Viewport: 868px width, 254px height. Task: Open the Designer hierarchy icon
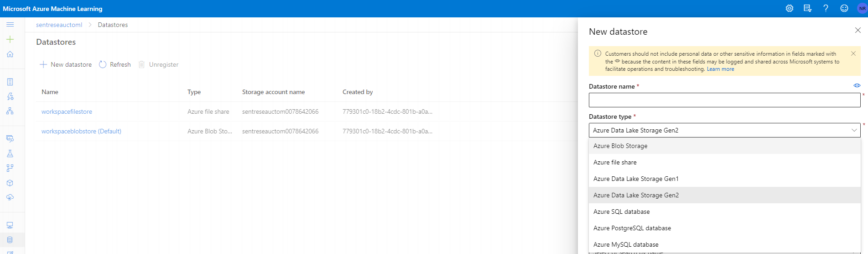10,111
